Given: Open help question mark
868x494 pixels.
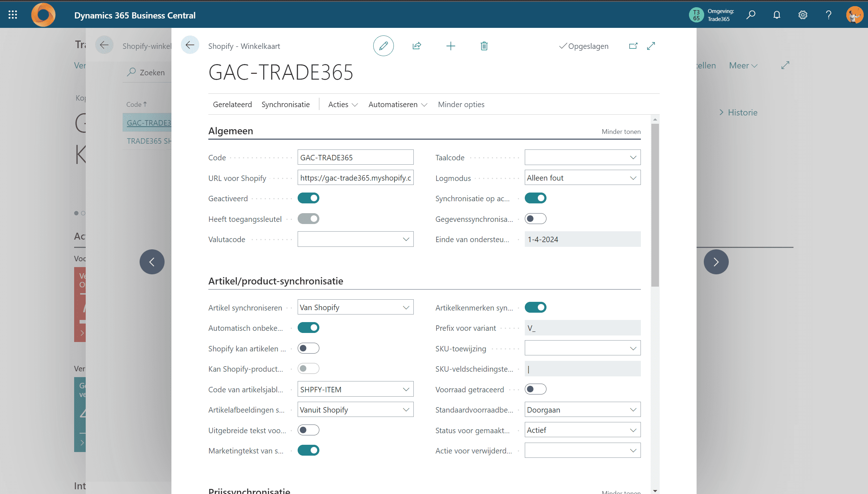Looking at the screenshot, I should click(x=829, y=15).
